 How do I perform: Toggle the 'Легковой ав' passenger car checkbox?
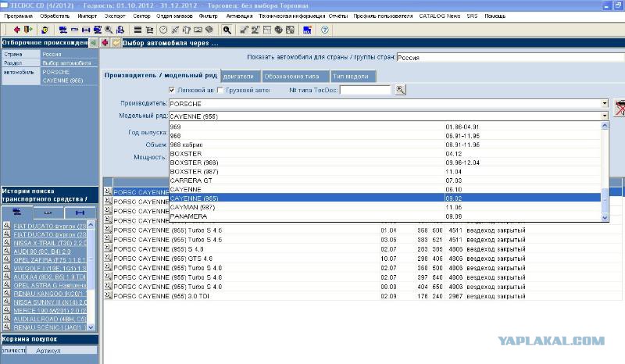point(172,90)
